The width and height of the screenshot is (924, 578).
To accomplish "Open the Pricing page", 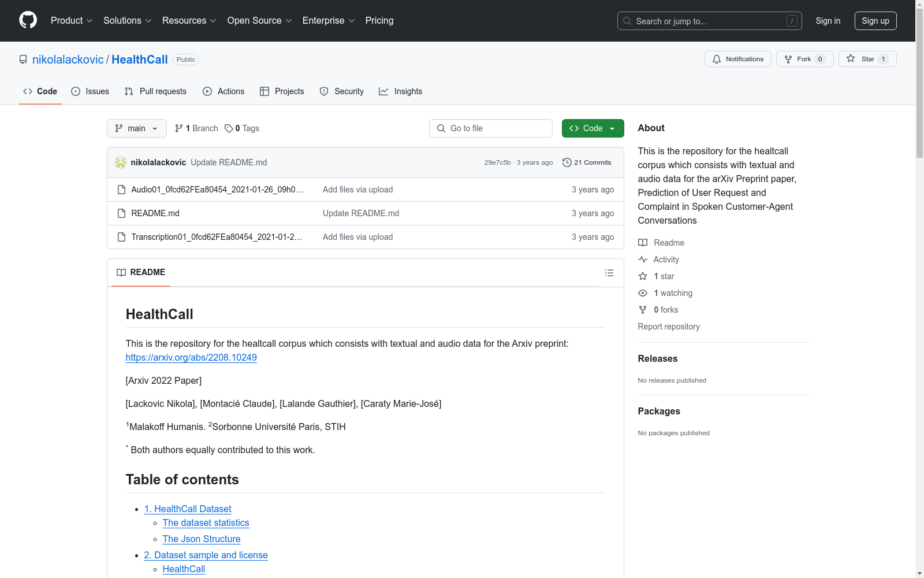I will click(379, 21).
